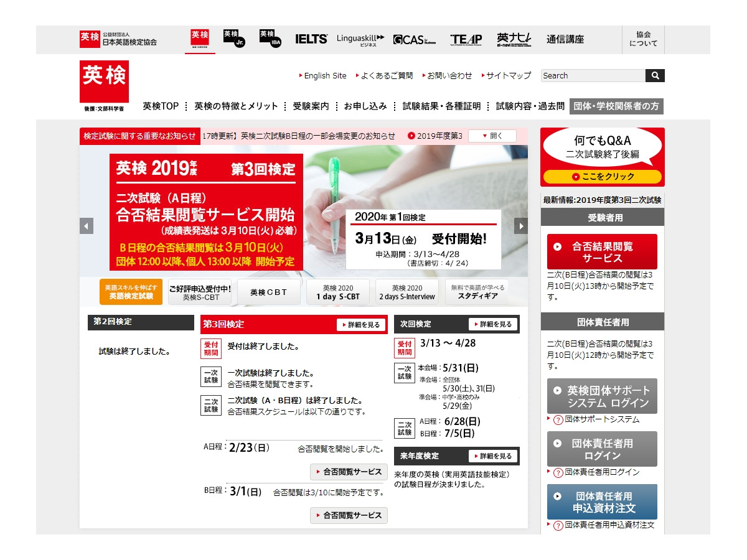Screen dimensions: 747x560
Task: Open 合否閲覧サービス button for A日程
Action: 349,472
